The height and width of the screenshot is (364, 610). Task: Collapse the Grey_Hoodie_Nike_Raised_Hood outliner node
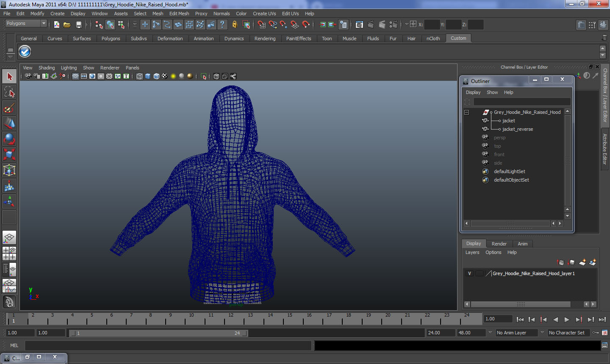[x=466, y=112]
